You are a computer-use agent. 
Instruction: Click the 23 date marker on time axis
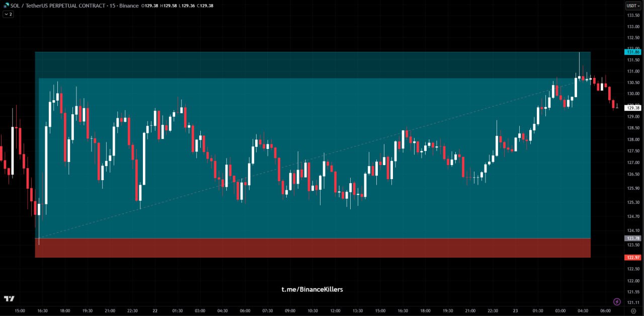[x=516, y=311]
